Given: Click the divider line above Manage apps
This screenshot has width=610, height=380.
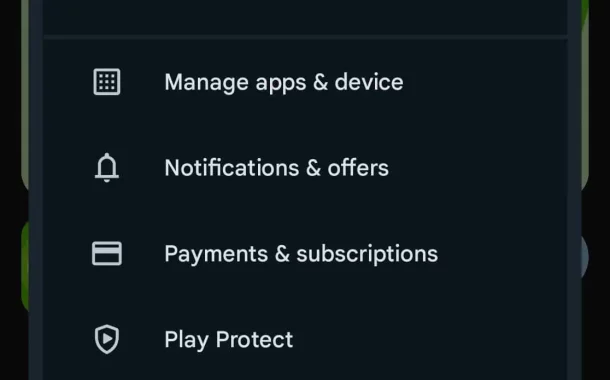Looking at the screenshot, I should (x=305, y=37).
